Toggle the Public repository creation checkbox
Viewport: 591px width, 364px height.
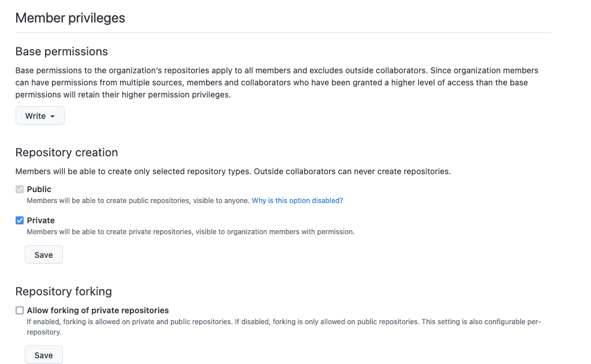pos(20,189)
